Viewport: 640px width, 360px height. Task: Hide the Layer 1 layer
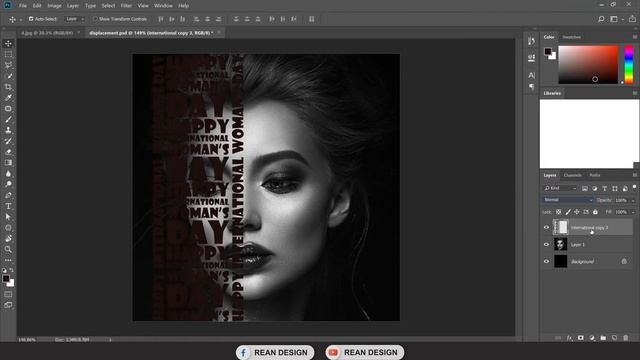click(546, 244)
